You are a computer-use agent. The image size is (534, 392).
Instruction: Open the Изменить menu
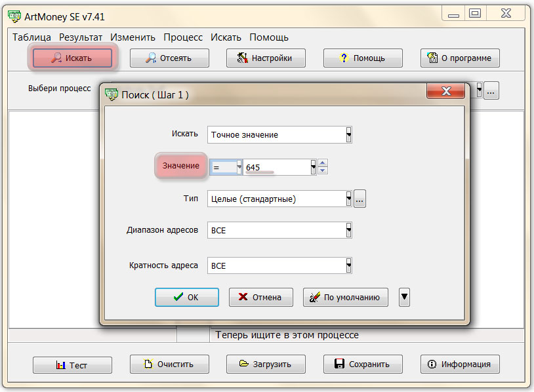[x=133, y=37]
